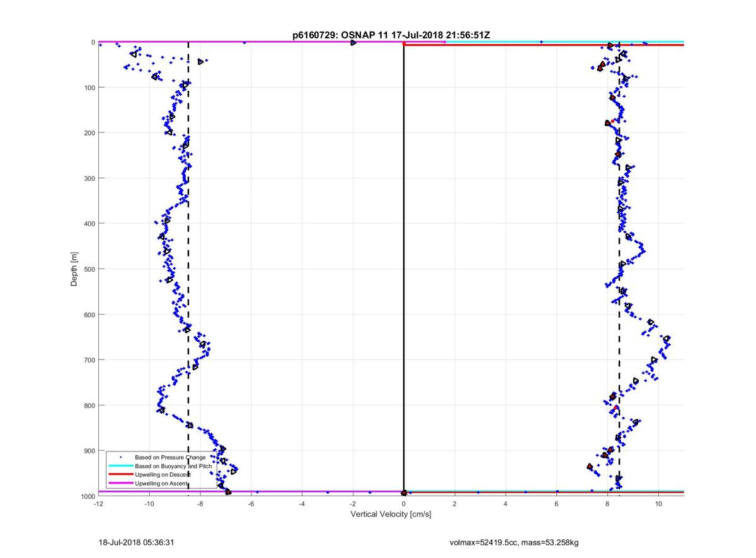
Task: Click the 1000 tick on depth axis
Action: pyautogui.click(x=87, y=496)
